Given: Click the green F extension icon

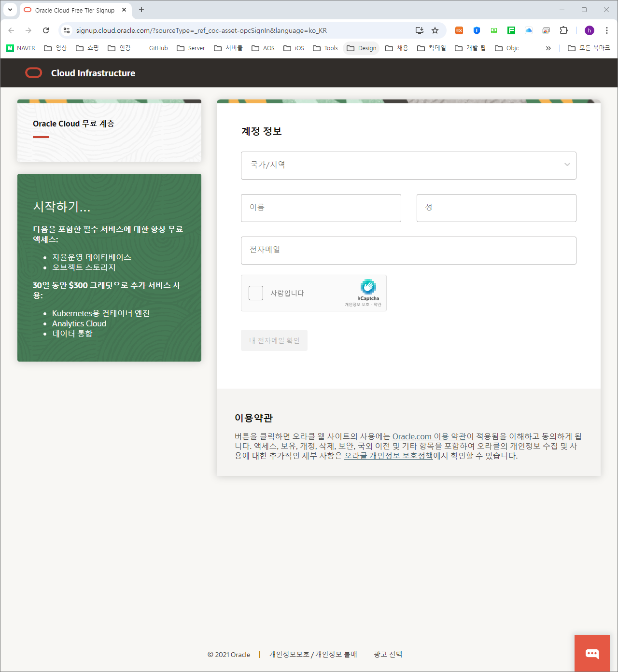Looking at the screenshot, I should [511, 30].
